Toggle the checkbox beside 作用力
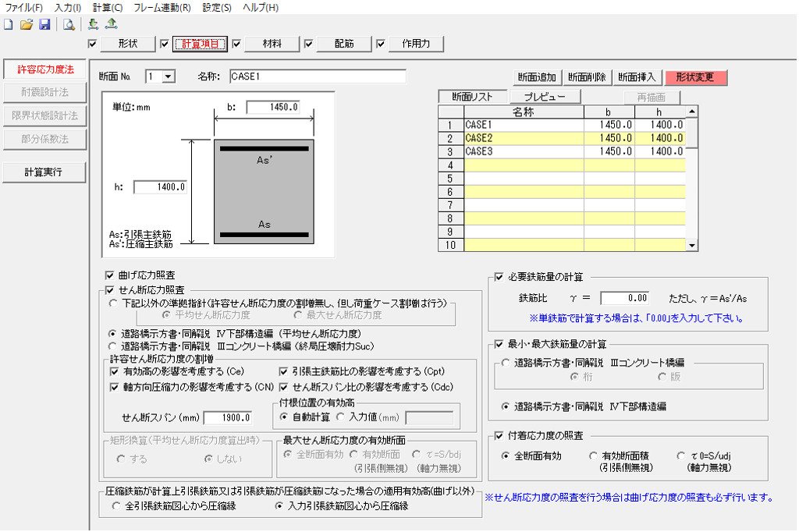The image size is (799, 532). (380, 44)
